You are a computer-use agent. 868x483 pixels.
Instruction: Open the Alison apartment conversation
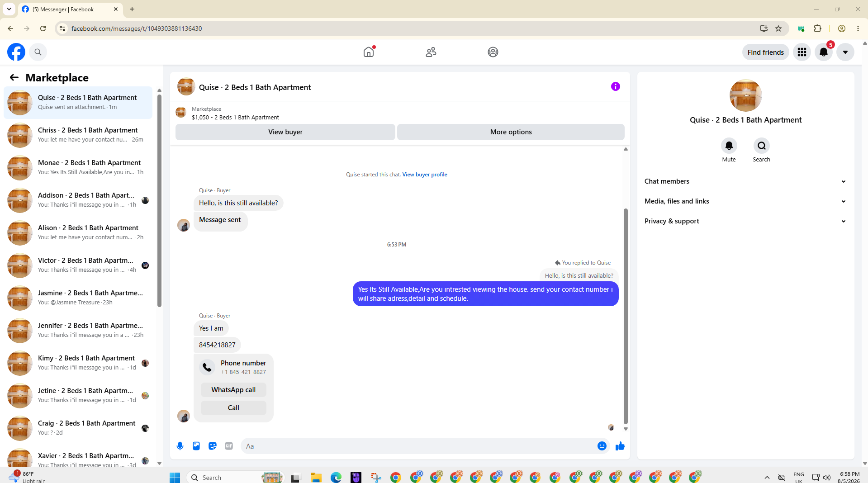(x=78, y=233)
